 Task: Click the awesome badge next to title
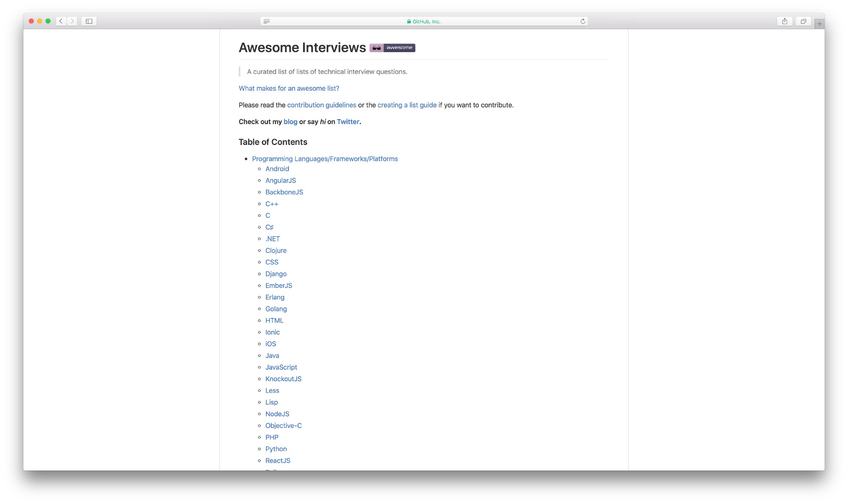[x=392, y=48]
